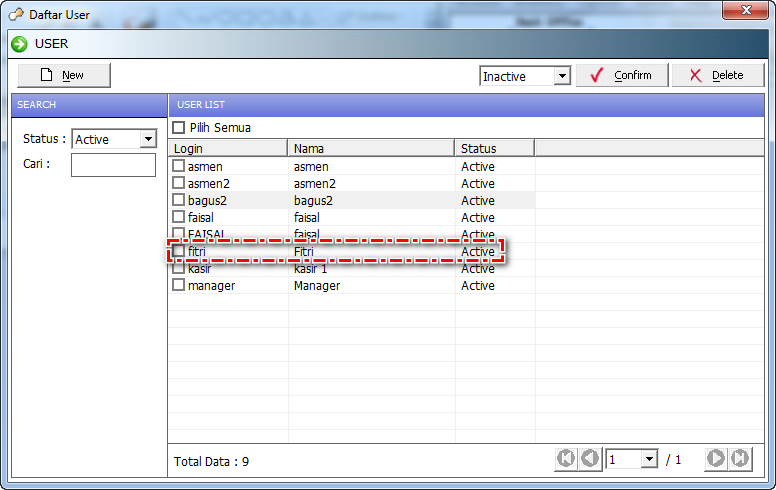Click the Delete button with X icon
776x490 pixels.
pyautogui.click(x=717, y=75)
